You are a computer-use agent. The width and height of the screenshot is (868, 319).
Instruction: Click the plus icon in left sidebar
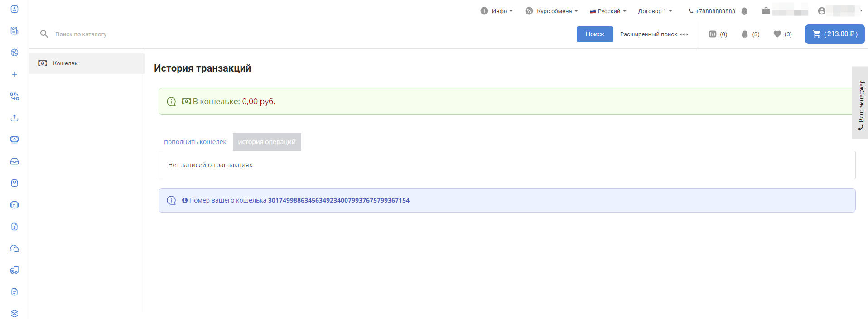[14, 74]
